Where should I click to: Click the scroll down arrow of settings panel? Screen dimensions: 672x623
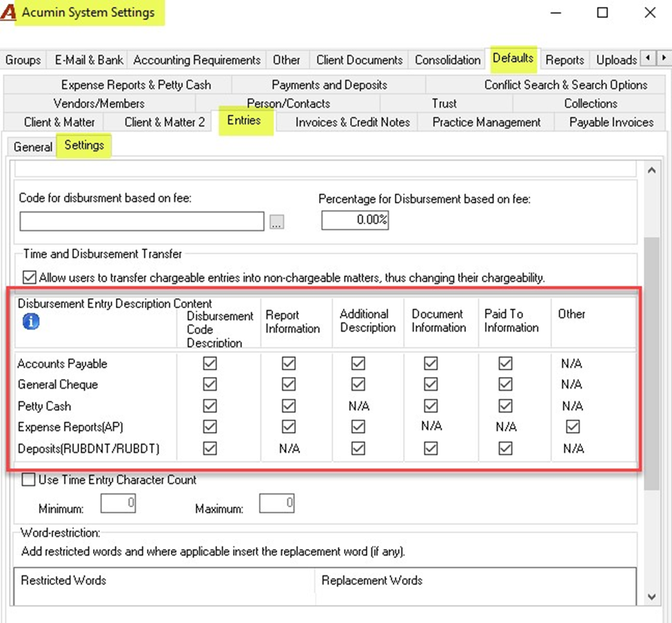(x=652, y=597)
